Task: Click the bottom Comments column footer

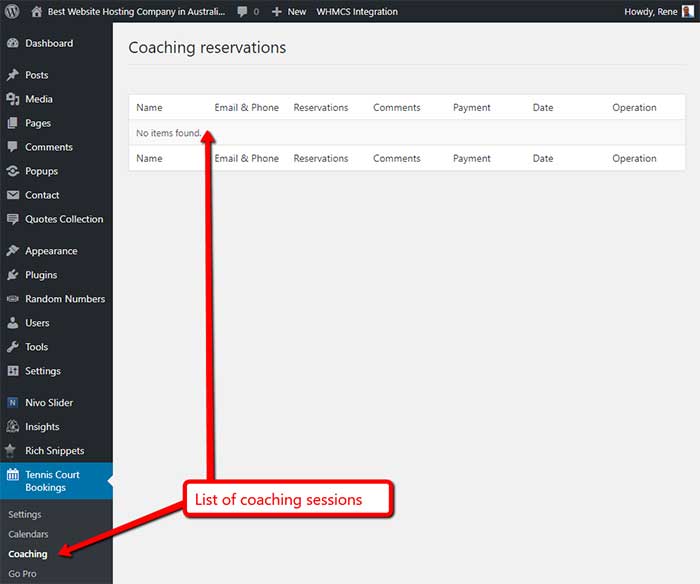Action: click(x=396, y=159)
